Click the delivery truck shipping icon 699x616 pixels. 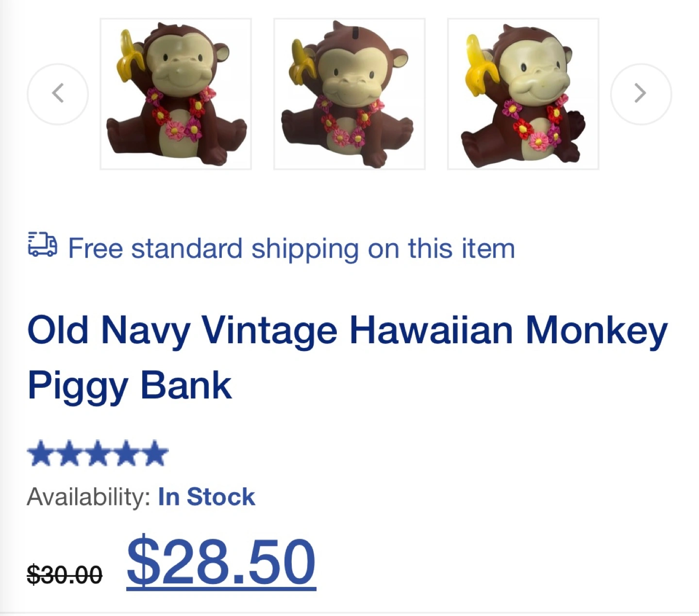42,245
